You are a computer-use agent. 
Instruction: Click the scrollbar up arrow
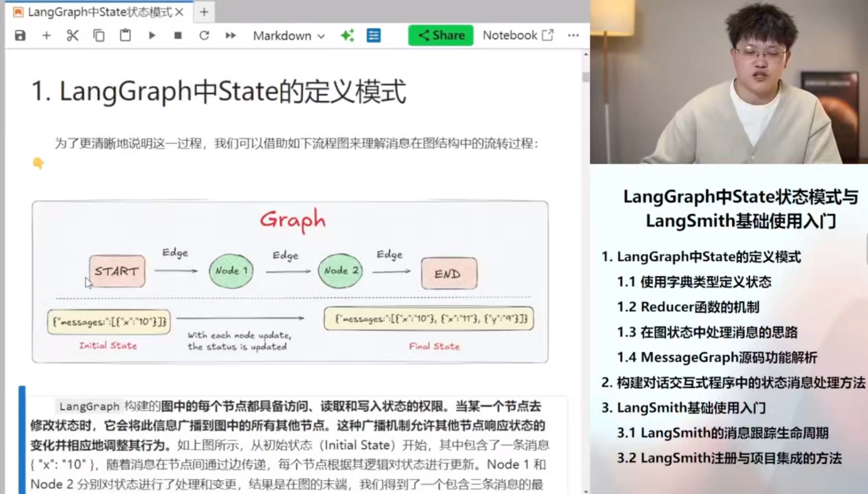[x=586, y=54]
